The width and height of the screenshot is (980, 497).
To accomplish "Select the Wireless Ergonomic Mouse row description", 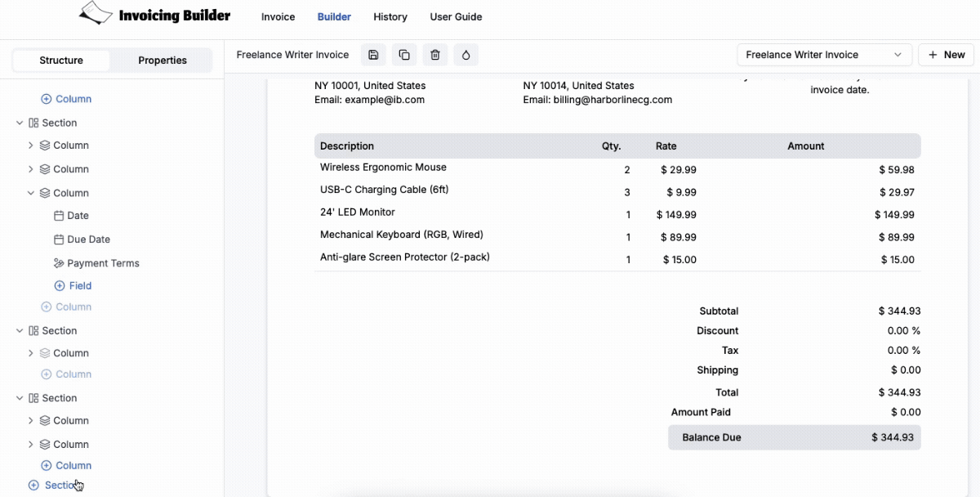I will 383,168.
